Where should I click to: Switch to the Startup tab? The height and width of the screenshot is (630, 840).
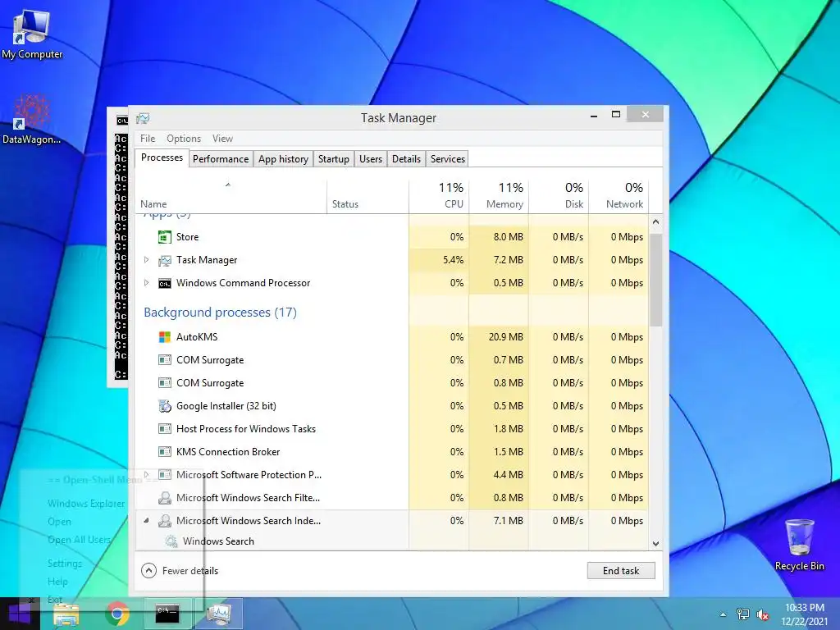pos(333,159)
